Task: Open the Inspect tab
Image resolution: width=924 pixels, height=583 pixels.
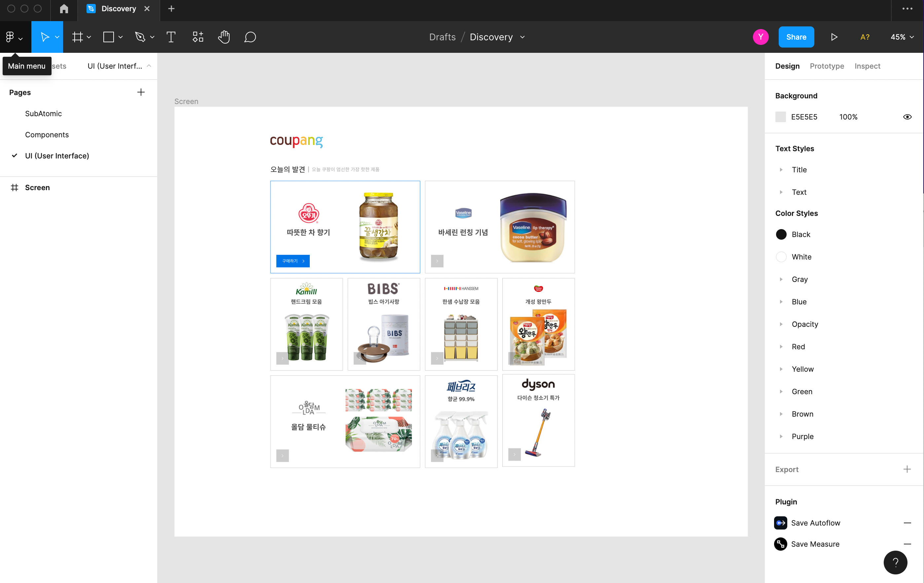Action: (867, 66)
